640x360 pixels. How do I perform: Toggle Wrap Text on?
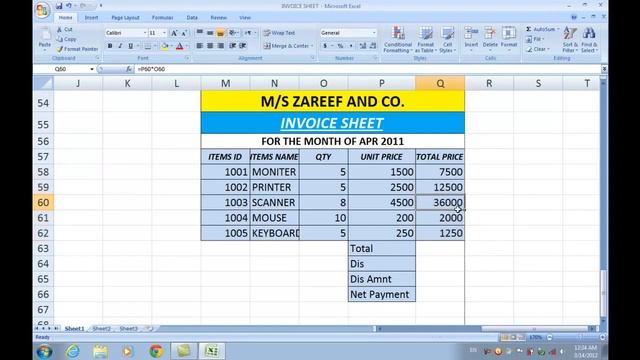279,33
